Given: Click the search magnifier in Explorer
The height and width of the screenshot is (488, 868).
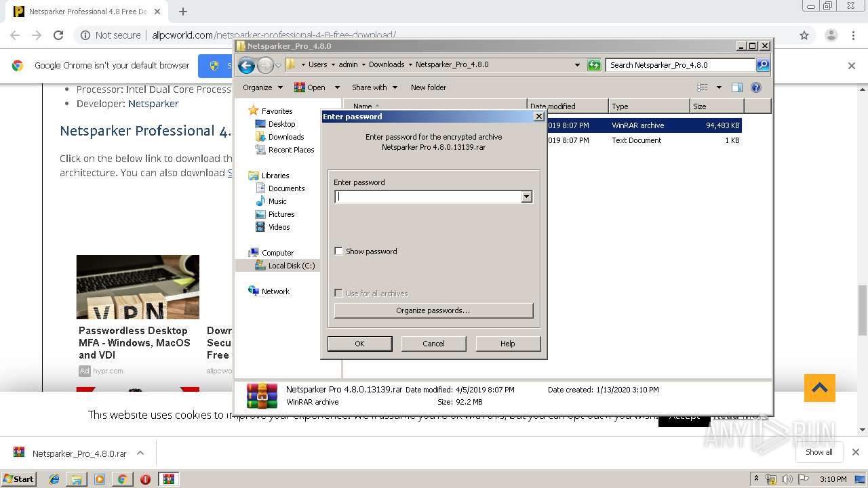Looking at the screenshot, I should (763, 65).
